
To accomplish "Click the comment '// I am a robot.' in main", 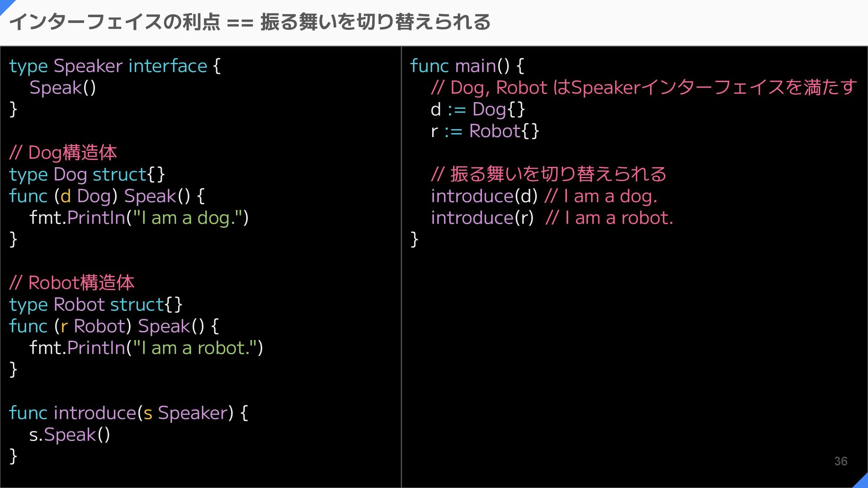I will point(609,218).
